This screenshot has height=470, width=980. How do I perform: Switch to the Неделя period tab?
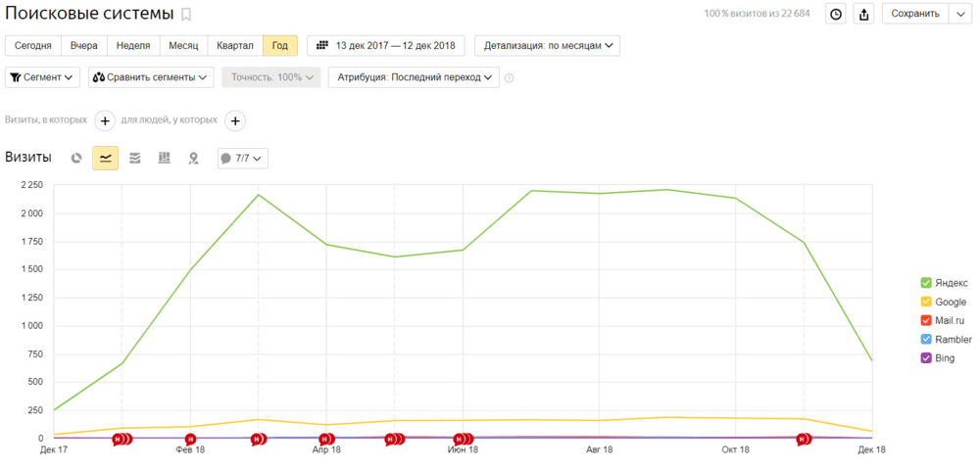coord(133,46)
